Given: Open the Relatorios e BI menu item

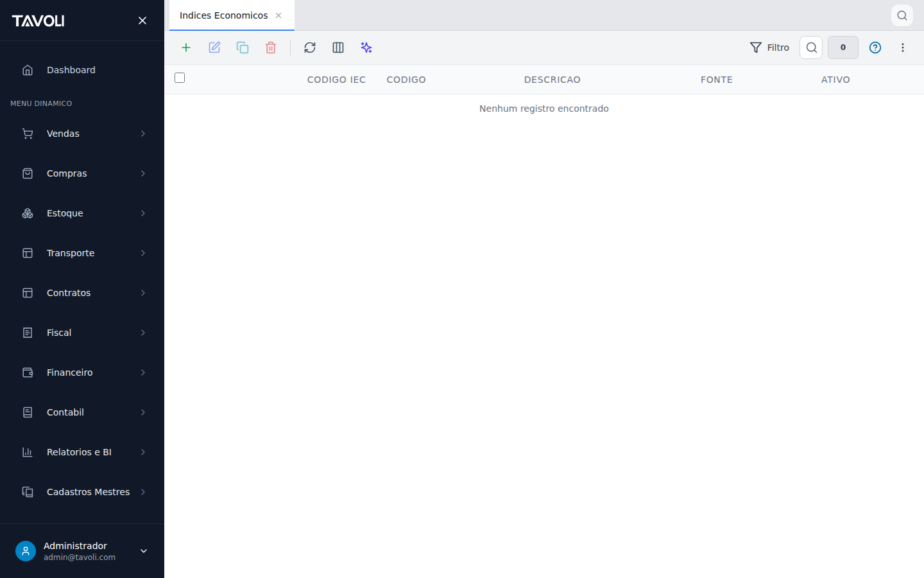Looking at the screenshot, I should pos(82,452).
